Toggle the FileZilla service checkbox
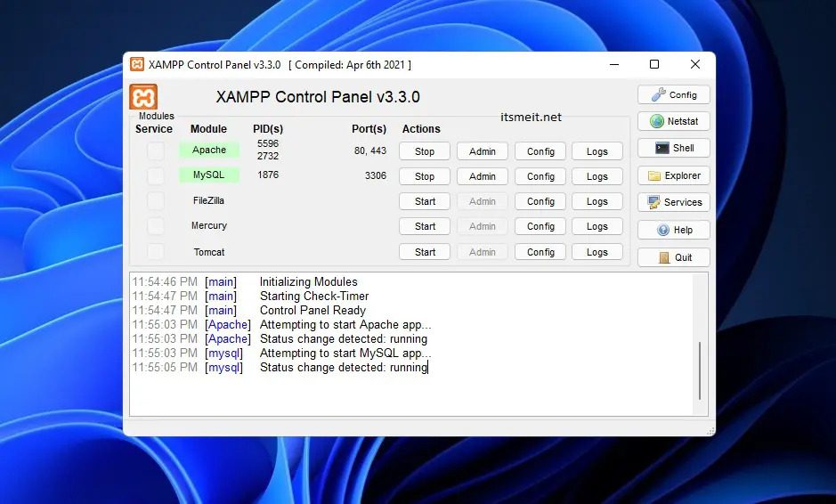This screenshot has height=504, width=836. pyautogui.click(x=156, y=201)
